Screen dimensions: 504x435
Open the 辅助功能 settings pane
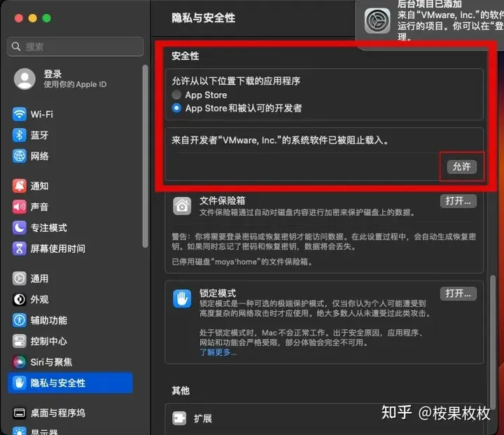click(x=70, y=320)
